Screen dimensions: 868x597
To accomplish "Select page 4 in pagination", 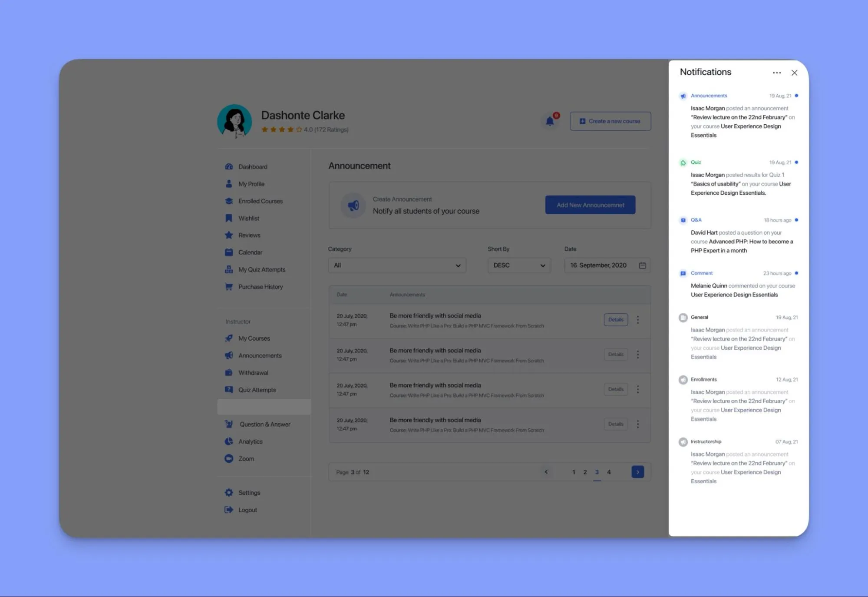I will pos(609,472).
